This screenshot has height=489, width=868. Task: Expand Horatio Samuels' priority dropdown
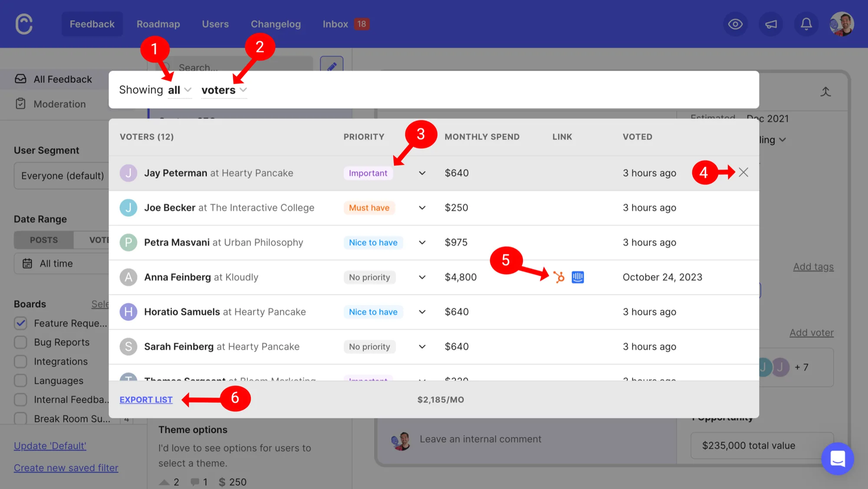coord(422,312)
